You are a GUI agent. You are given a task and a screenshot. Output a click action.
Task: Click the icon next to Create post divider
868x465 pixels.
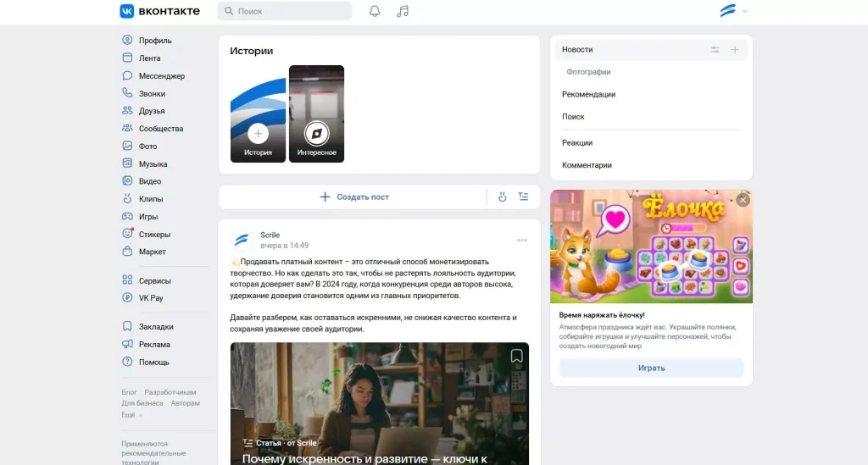(x=502, y=197)
